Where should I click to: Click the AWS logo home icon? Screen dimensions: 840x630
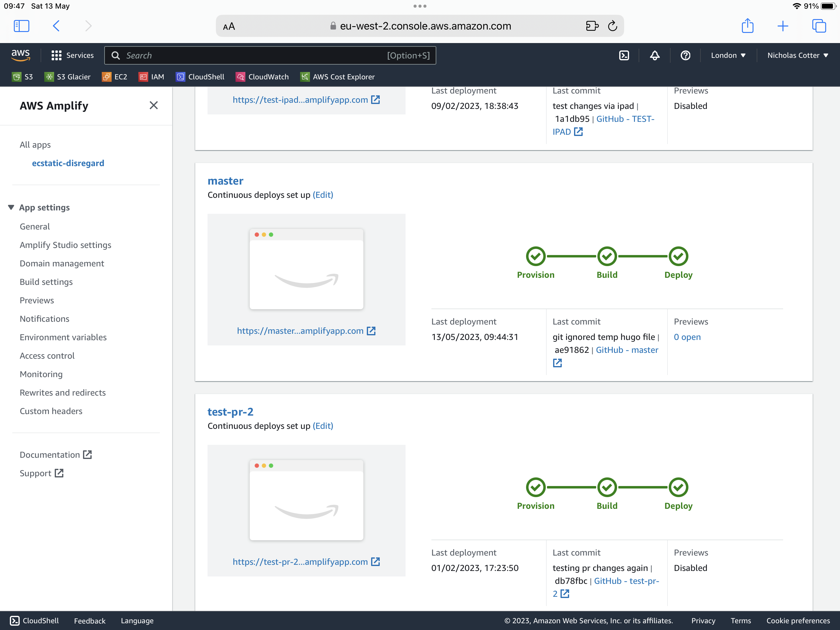(21, 55)
